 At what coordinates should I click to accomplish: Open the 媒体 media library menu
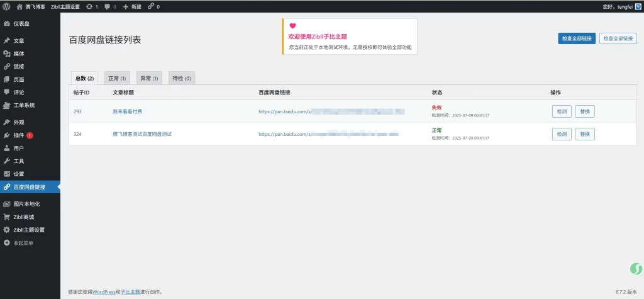pos(19,54)
